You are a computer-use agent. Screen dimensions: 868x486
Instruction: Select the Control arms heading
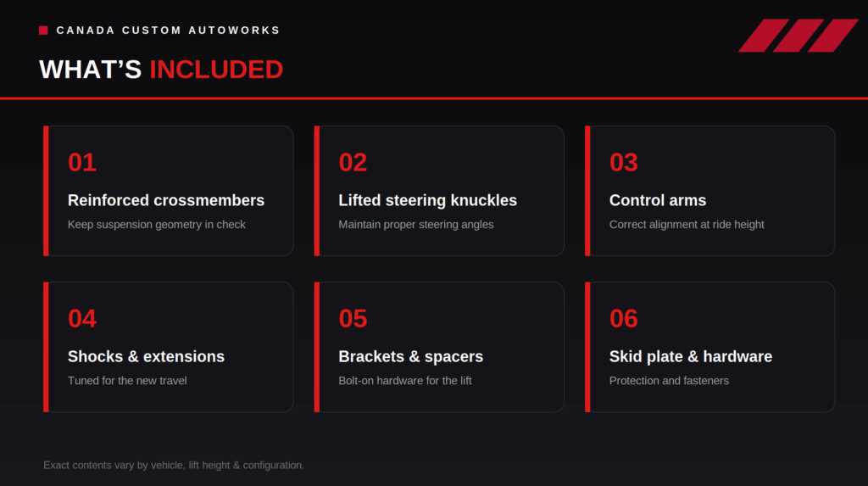(658, 200)
